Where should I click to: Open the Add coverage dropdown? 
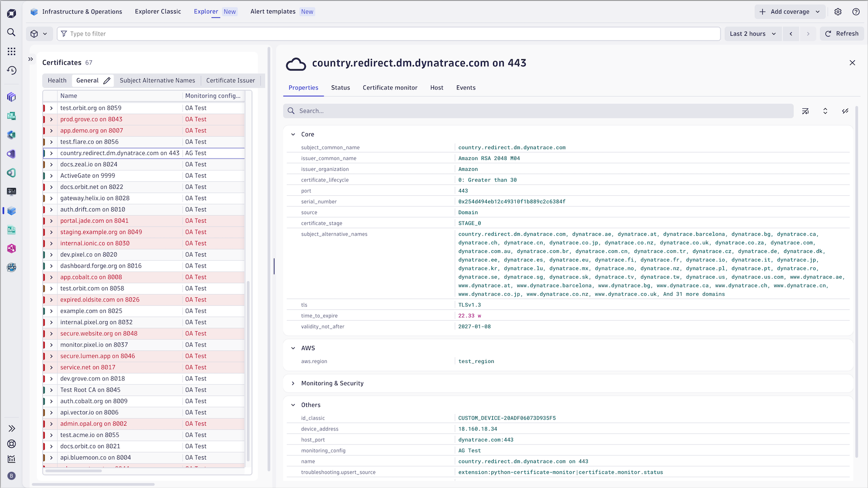click(x=818, y=12)
